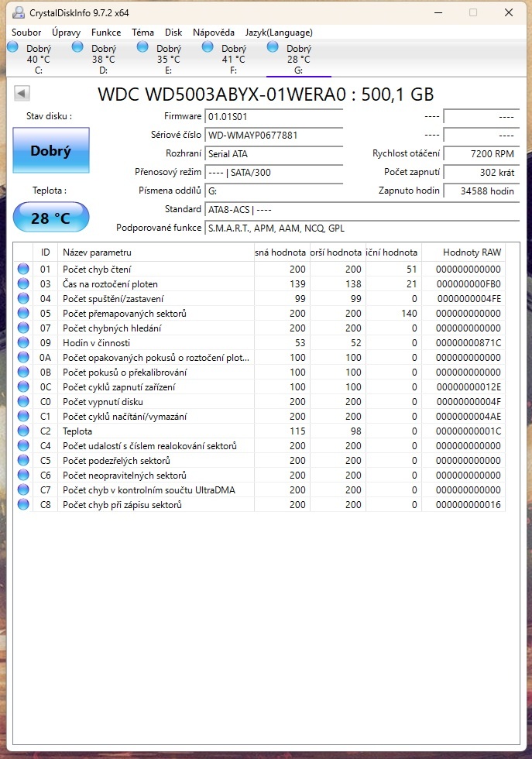Click the Počet zapnutí value 302 krát

click(481, 172)
